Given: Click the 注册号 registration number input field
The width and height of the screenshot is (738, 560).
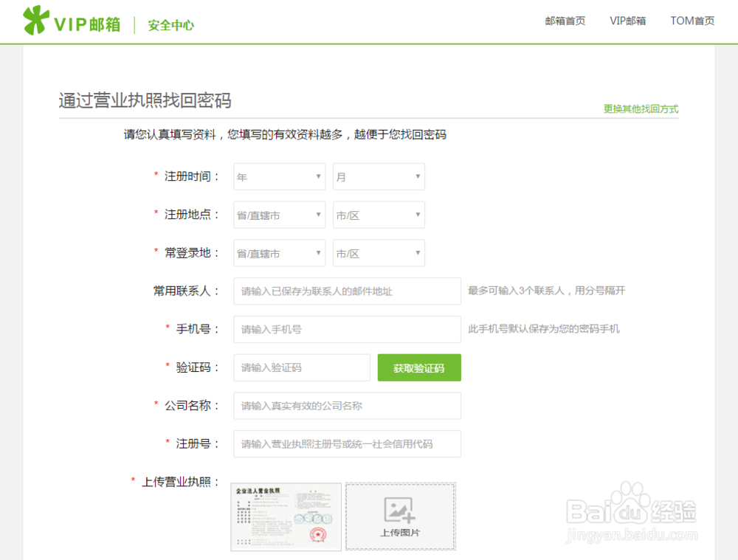Looking at the screenshot, I should pyautogui.click(x=347, y=443).
